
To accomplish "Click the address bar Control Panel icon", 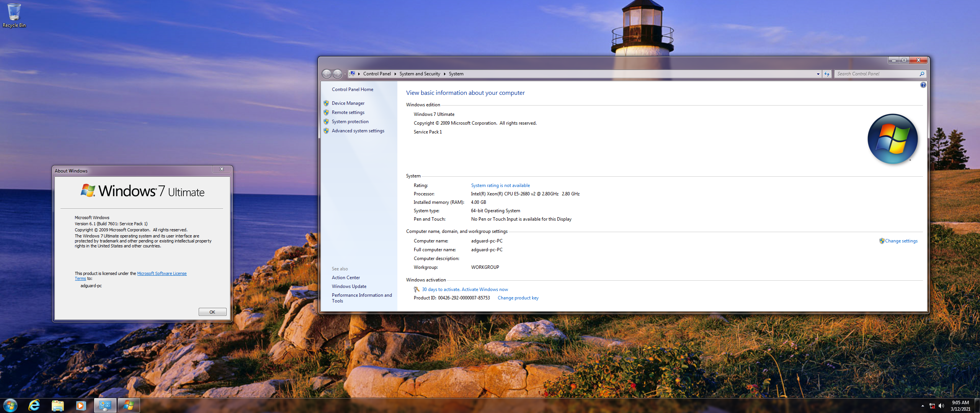I will [x=353, y=74].
